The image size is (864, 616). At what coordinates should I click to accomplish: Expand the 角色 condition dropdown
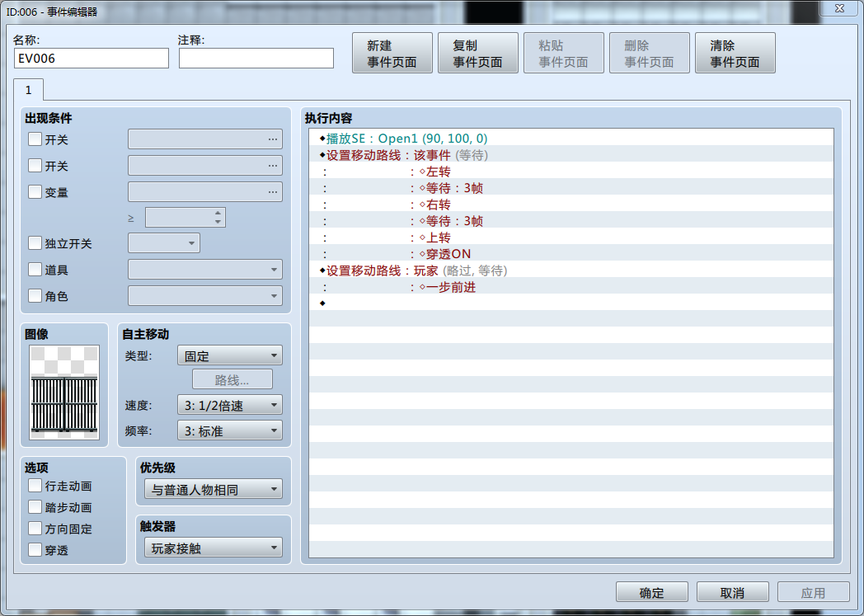coord(205,296)
